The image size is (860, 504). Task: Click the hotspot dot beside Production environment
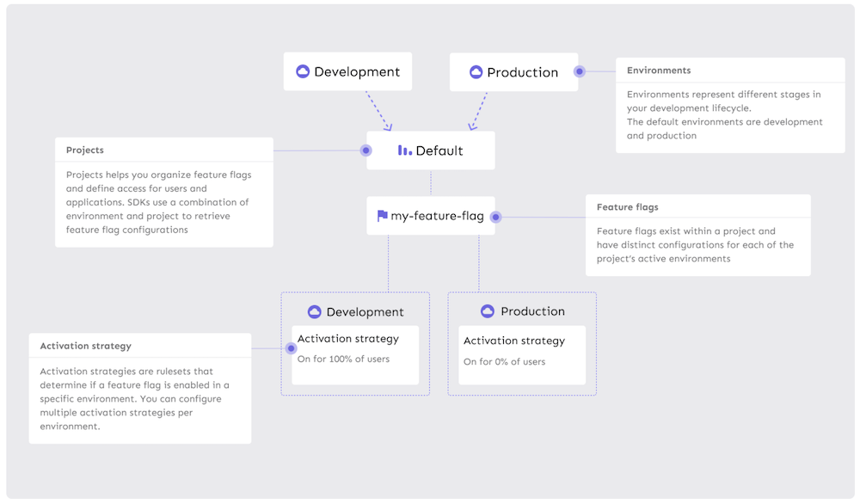click(580, 72)
